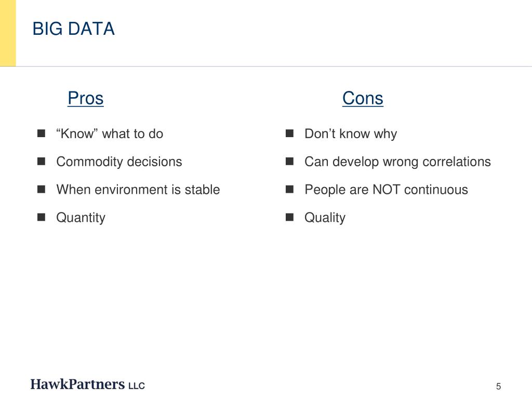Select the Can develop wrong correlations line
This screenshot has height=399, width=532.
point(397,162)
